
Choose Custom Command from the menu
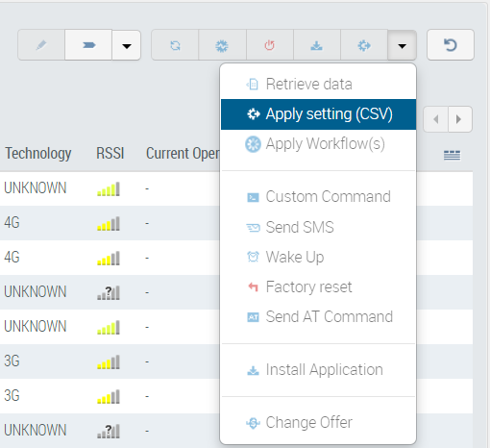pyautogui.click(x=318, y=197)
